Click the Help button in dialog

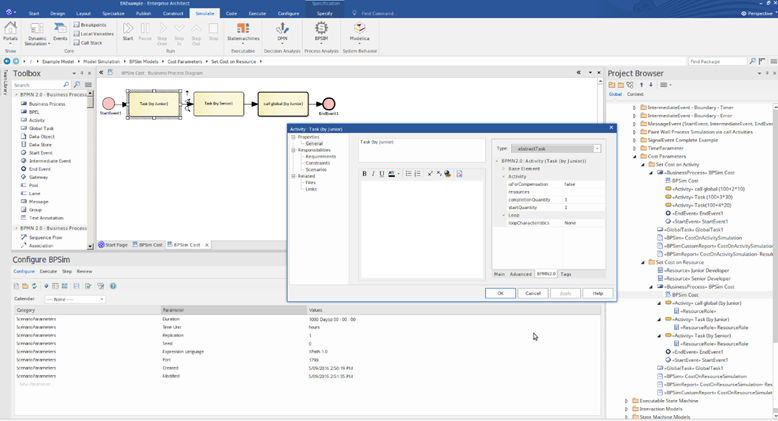[598, 293]
